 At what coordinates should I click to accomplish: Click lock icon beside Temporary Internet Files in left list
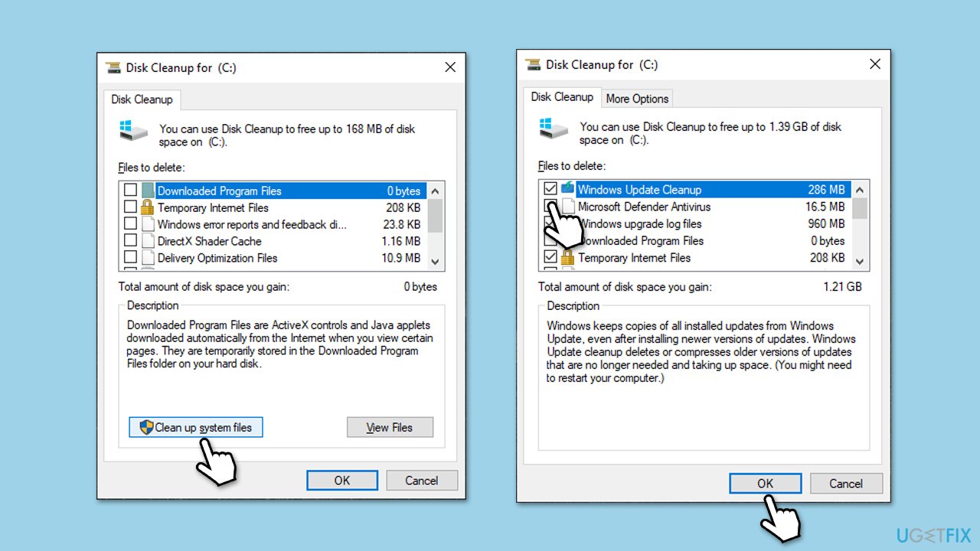pos(148,207)
